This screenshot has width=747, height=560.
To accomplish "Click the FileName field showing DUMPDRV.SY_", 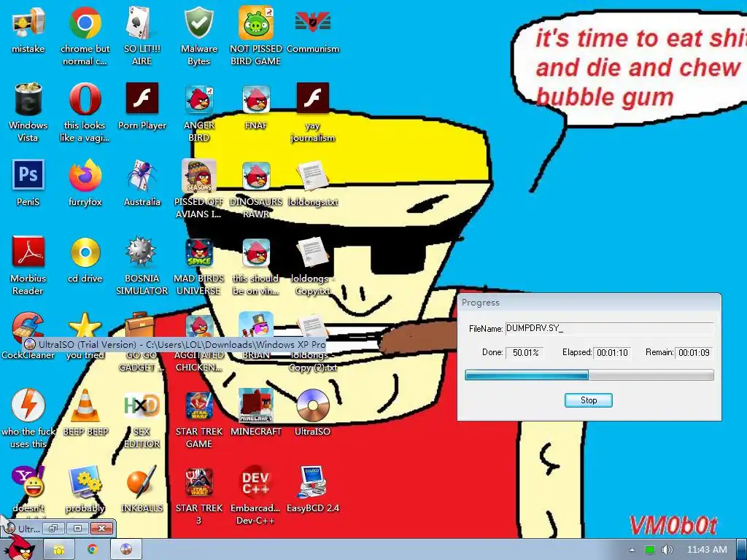I will click(x=609, y=328).
